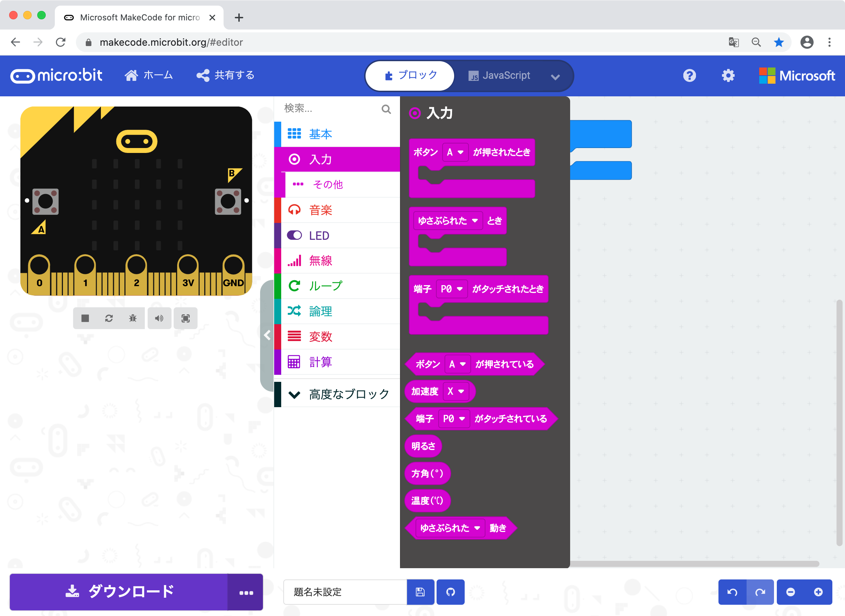Mute the simulator sound

pos(159,318)
